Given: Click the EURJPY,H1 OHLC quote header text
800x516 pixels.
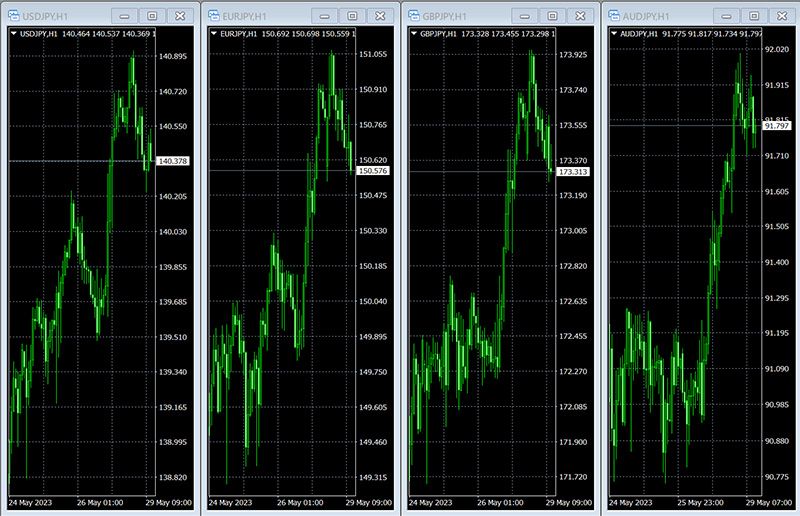Looking at the screenshot, I should pos(287,34).
